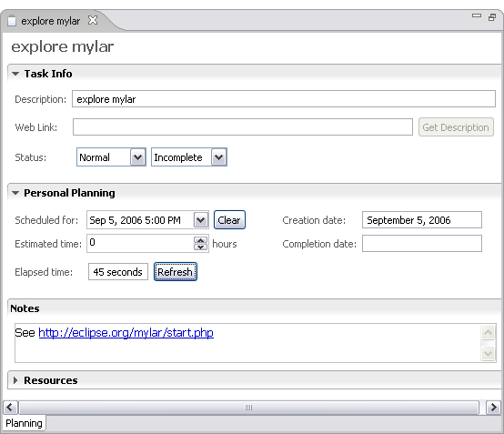The height and width of the screenshot is (434, 504).
Task: Increase estimated time with up arrow
Action: coord(200,240)
